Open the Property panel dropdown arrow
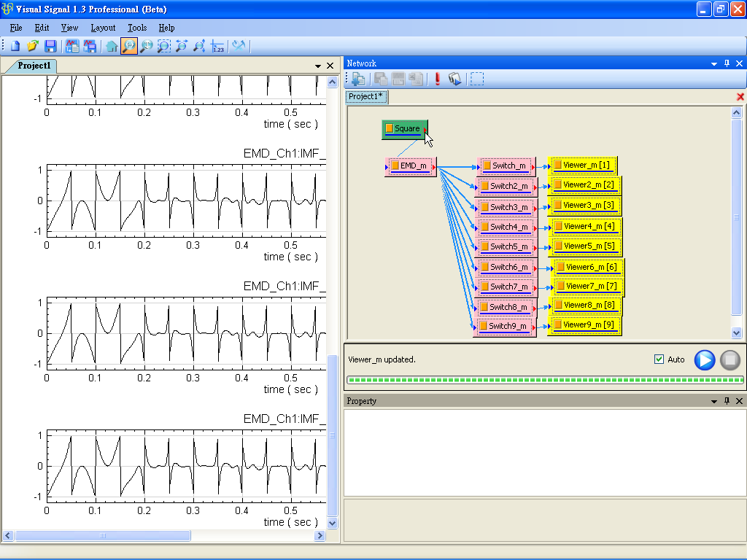 [714, 402]
